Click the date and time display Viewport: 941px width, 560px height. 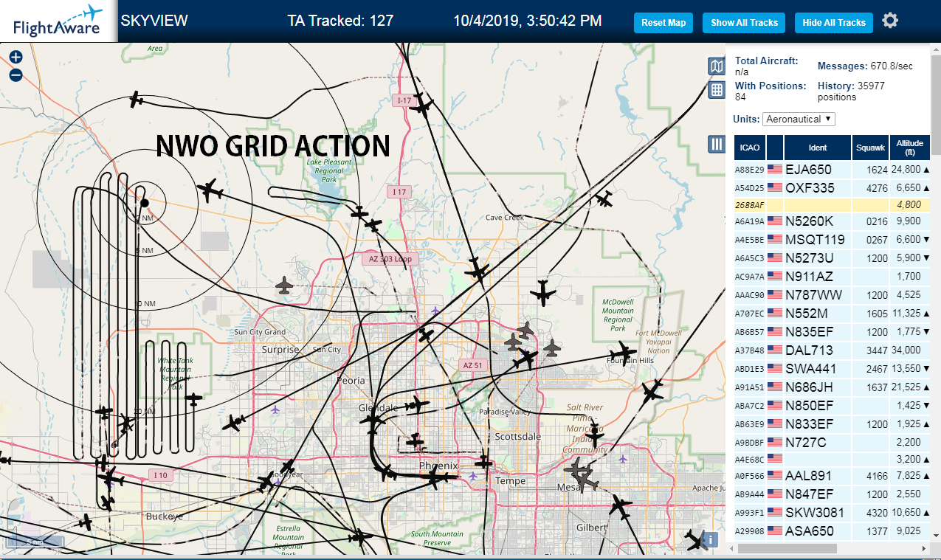coord(528,21)
